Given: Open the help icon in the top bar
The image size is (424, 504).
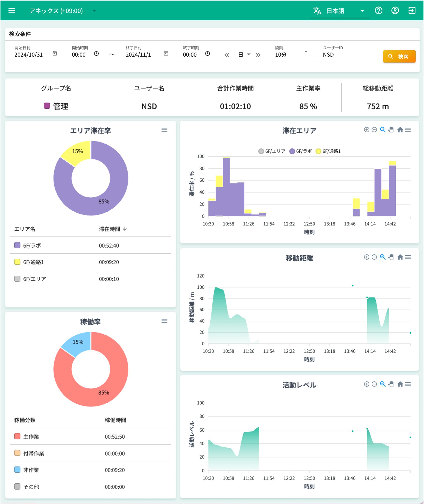Looking at the screenshot, I should click(379, 11).
